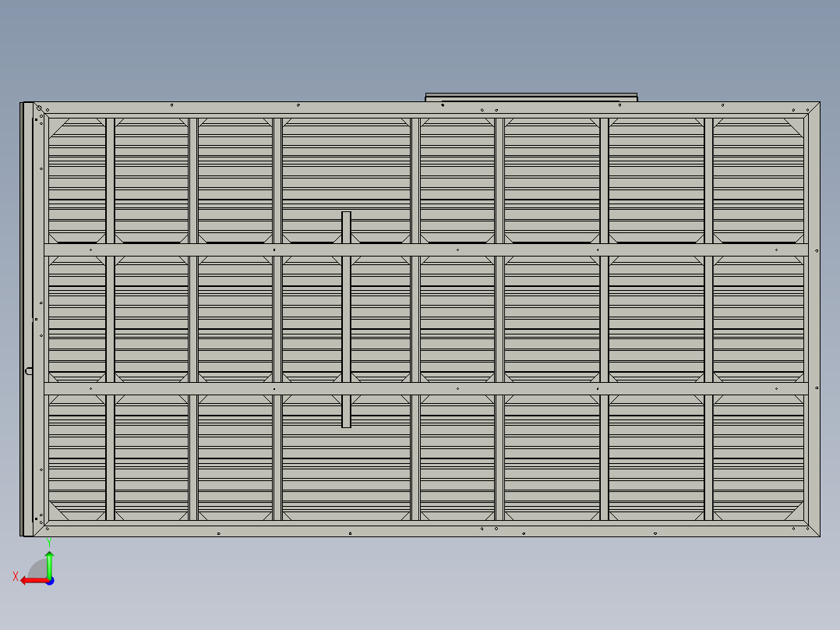Select the rightmost vertical stud

click(708, 320)
